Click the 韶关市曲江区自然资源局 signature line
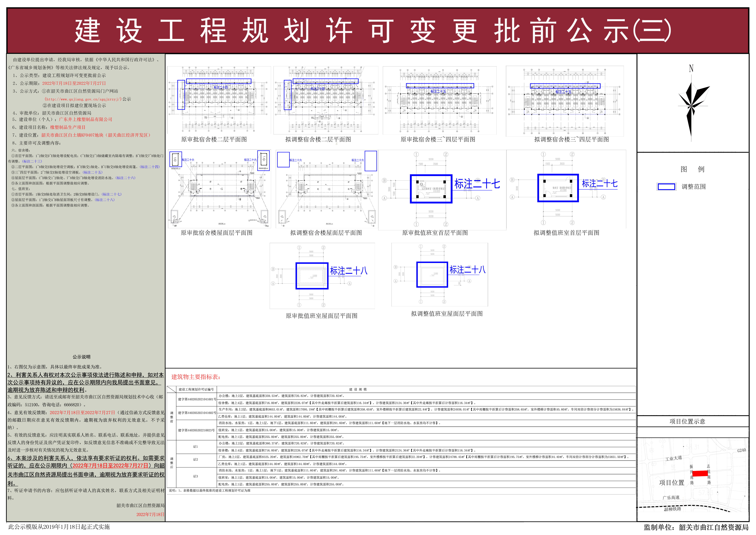The width and height of the screenshot is (756, 535). [141, 506]
